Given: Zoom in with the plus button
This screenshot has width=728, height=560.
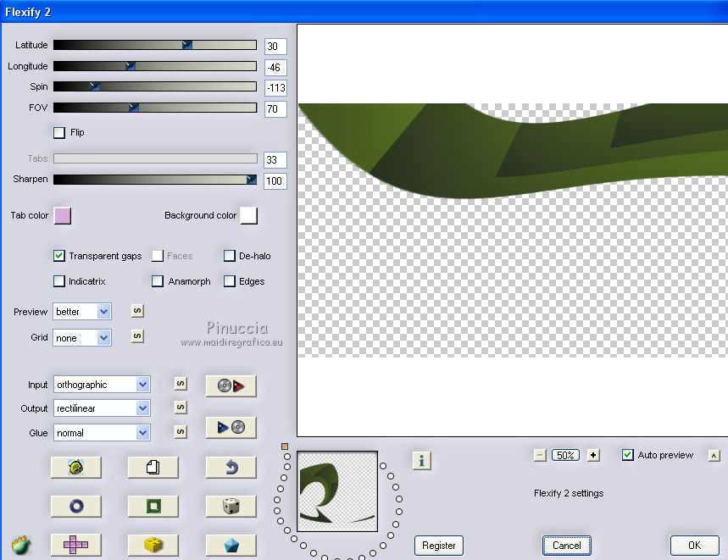Looking at the screenshot, I should point(593,456).
